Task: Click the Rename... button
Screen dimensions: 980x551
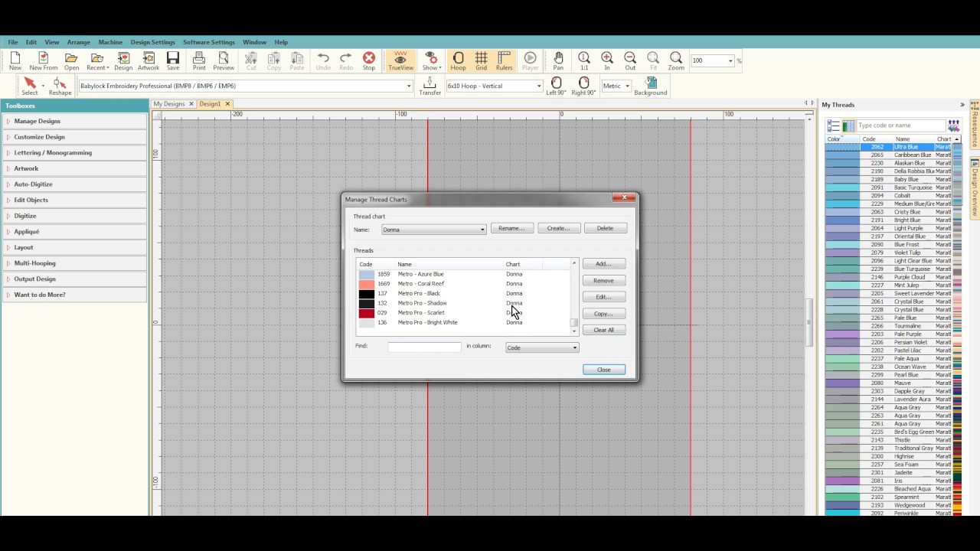Action: (x=511, y=228)
